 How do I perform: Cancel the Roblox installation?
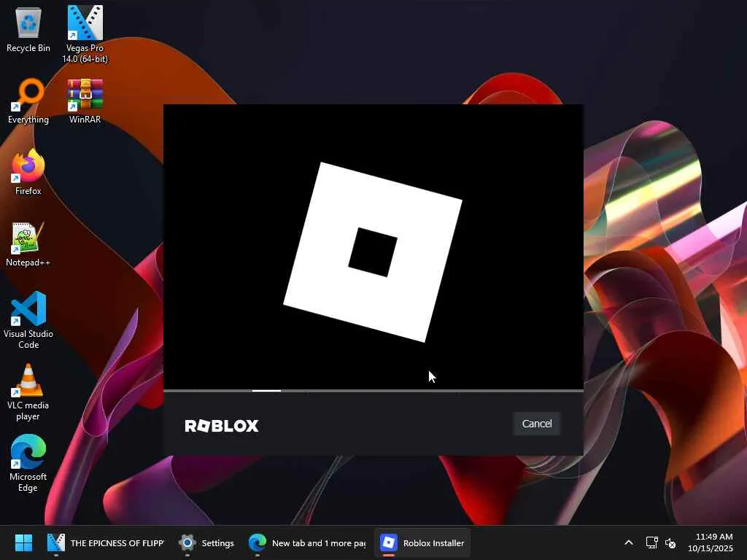coord(537,424)
